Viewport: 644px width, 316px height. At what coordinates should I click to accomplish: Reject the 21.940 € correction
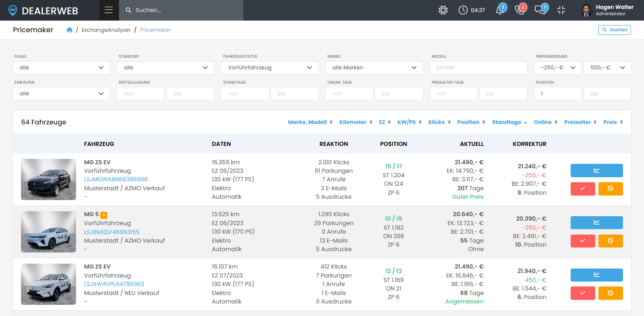point(610,293)
